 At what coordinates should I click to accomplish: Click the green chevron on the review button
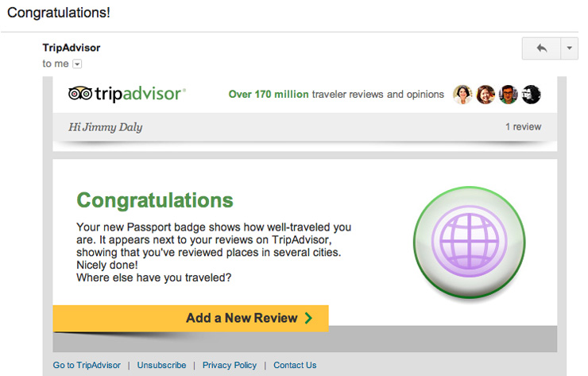click(x=308, y=318)
